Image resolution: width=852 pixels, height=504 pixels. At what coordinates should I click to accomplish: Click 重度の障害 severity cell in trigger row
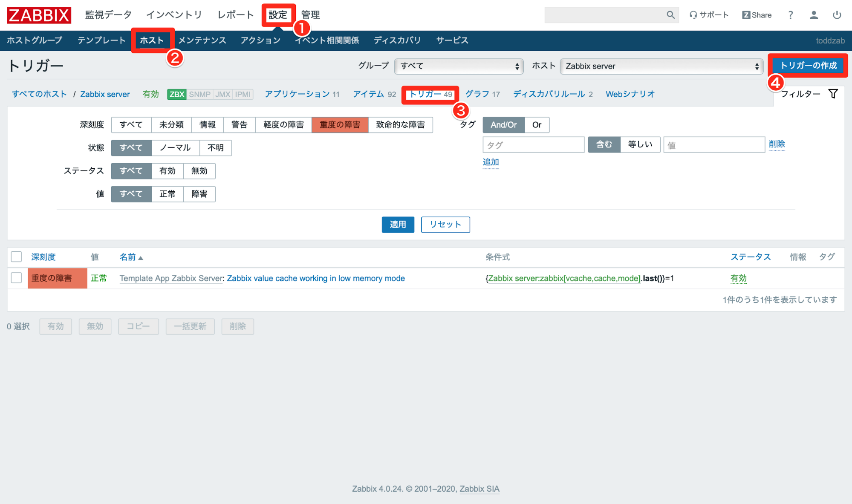coord(57,278)
